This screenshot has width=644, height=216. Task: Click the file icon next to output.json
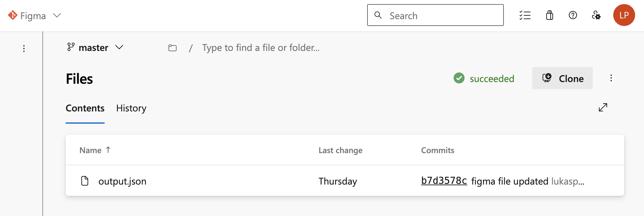[85, 181]
